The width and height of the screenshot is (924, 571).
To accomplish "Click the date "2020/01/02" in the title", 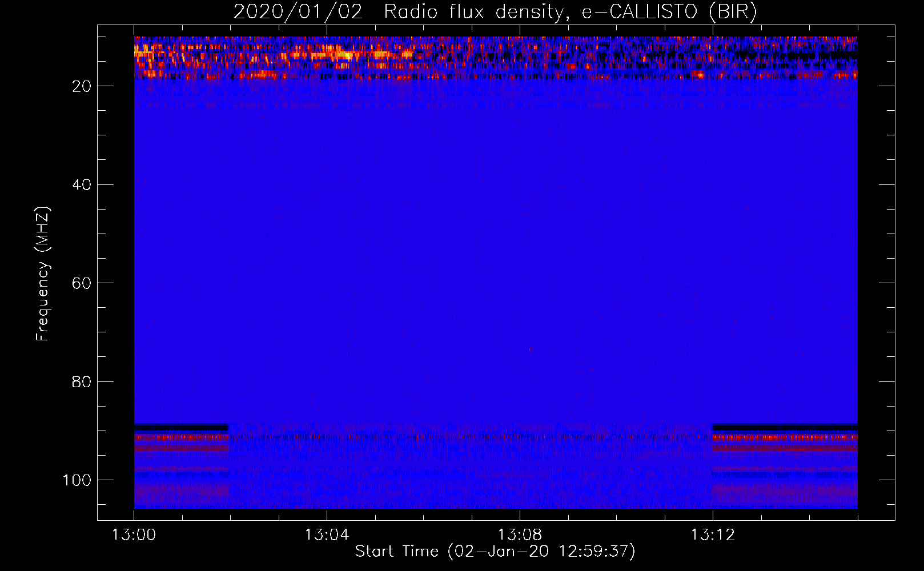I will tap(298, 12).
